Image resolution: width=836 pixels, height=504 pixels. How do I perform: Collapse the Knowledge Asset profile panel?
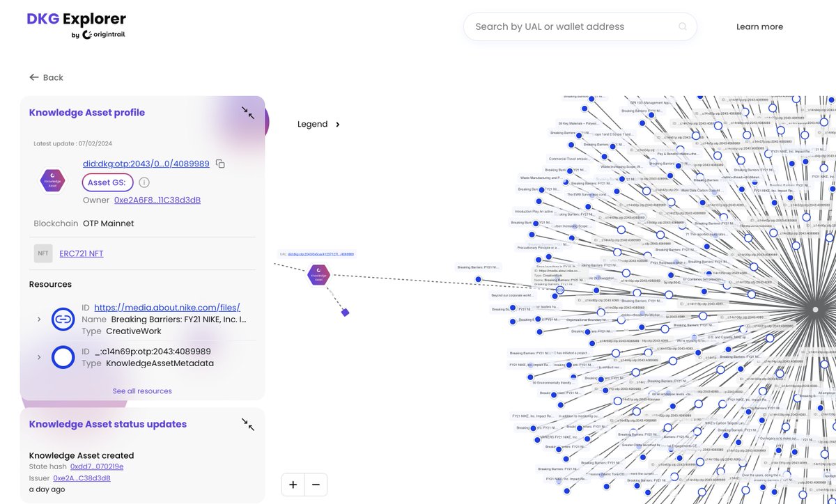[x=248, y=113]
